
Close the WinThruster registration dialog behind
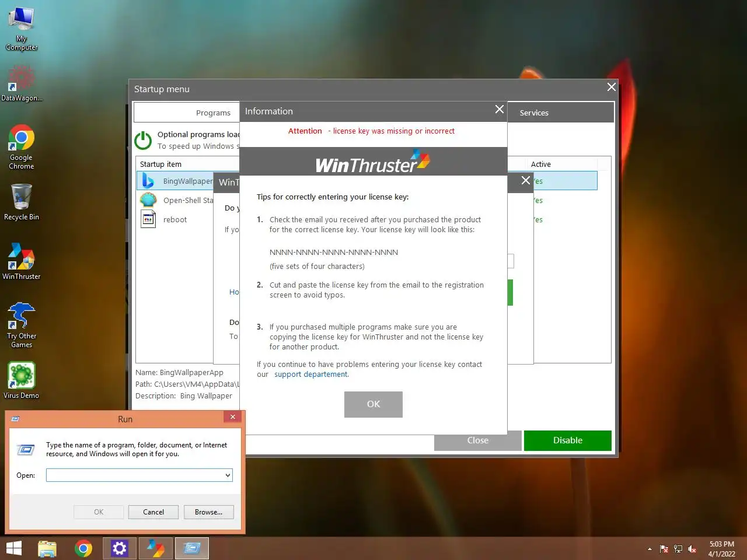click(526, 180)
